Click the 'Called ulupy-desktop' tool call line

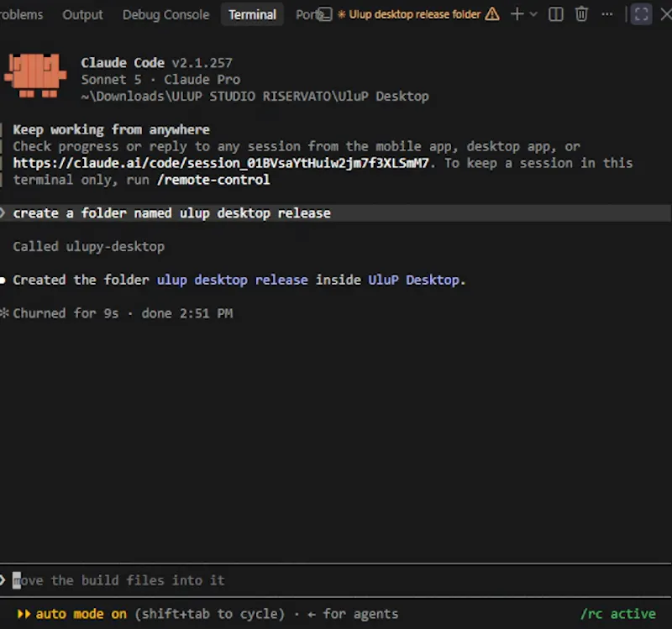tap(89, 247)
